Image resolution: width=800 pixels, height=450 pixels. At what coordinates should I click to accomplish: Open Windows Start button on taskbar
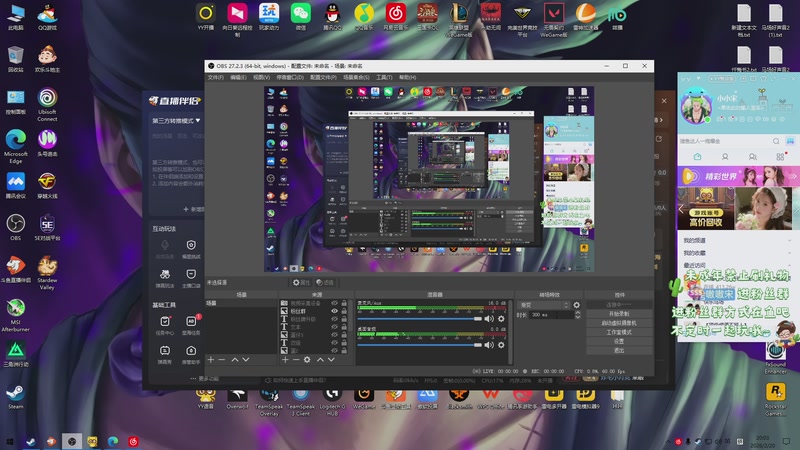10,441
